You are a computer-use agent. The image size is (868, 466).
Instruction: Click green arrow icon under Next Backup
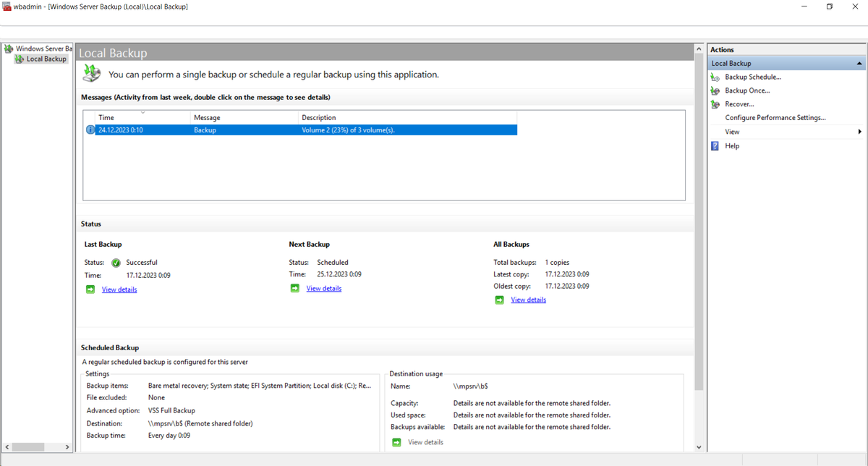(295, 288)
